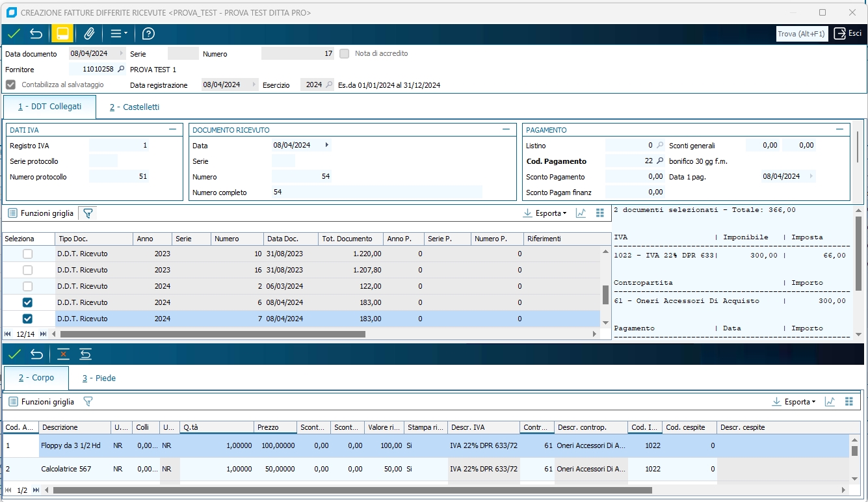This screenshot has width=868, height=502.
Task: Collapse the DATI IVA panel
Action: tap(172, 129)
